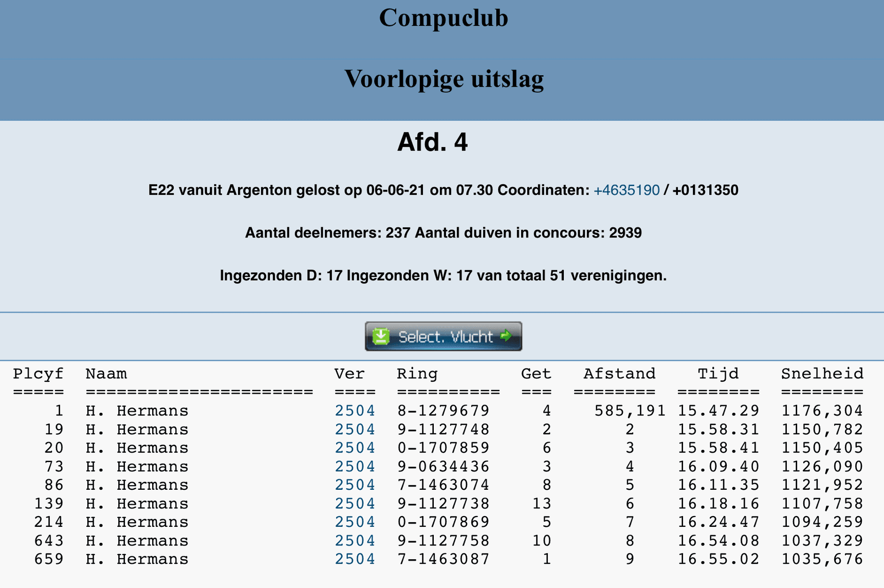The width and height of the screenshot is (884, 588).
Task: Select the 2504 link for ring 9-0634436
Action: pos(355,466)
